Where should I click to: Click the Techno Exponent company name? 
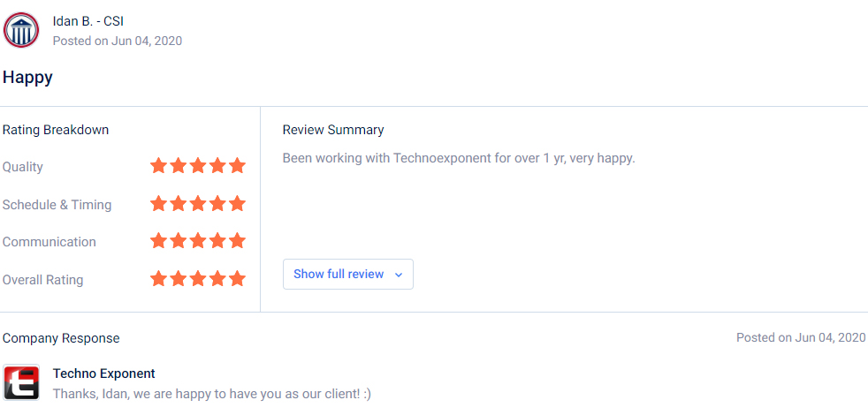[104, 373]
